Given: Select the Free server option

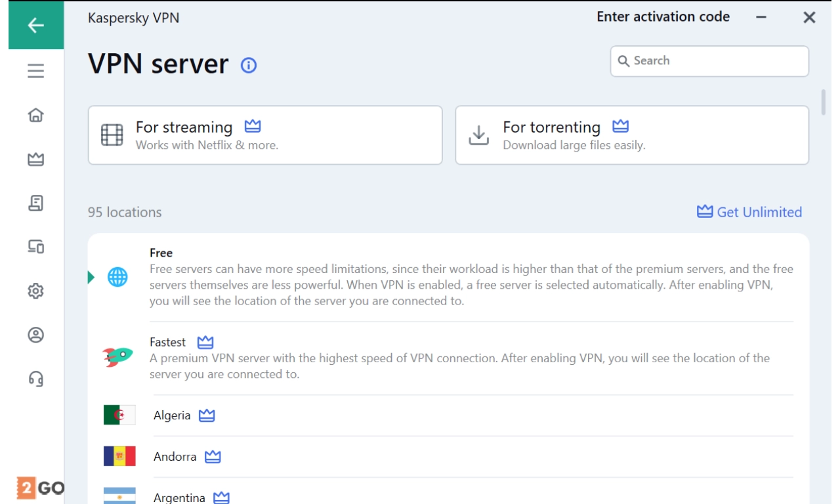Looking at the screenshot, I should coord(448,278).
